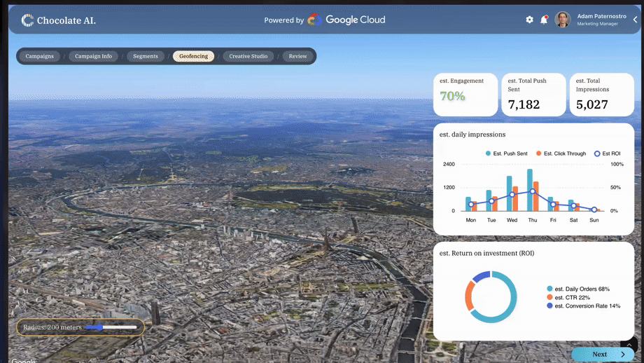This screenshot has width=644, height=363.
Task: Click the Chocolate AI logo
Action: point(58,20)
